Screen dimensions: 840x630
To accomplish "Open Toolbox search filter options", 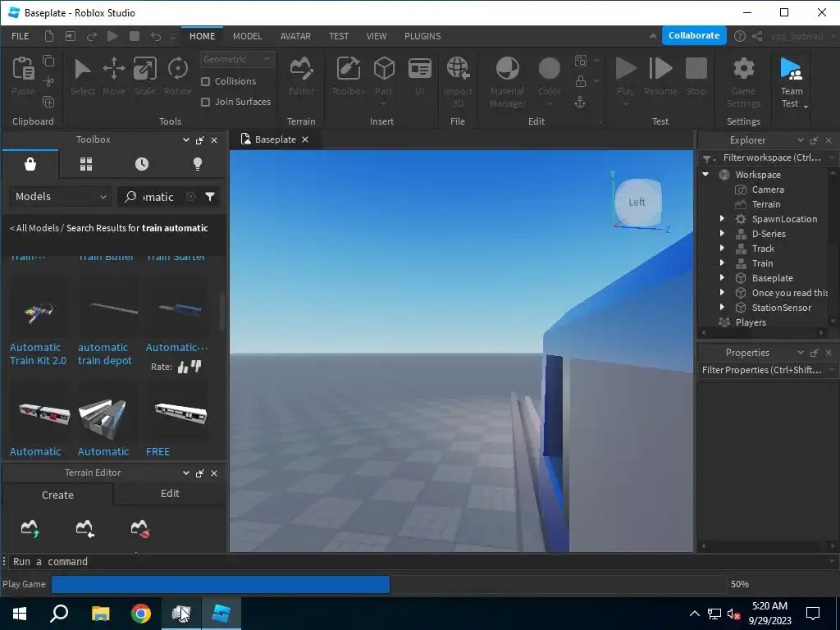I will (210, 197).
